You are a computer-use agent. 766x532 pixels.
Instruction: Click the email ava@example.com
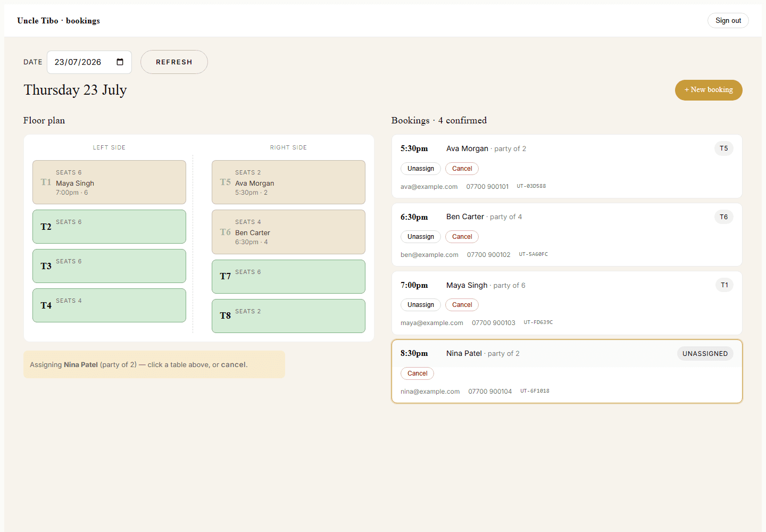click(x=429, y=187)
